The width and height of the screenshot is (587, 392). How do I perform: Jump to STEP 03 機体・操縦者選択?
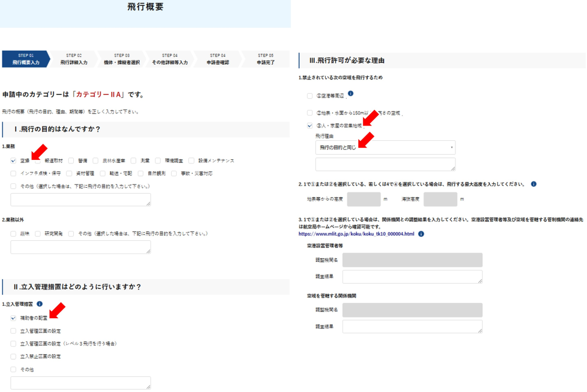(122, 59)
